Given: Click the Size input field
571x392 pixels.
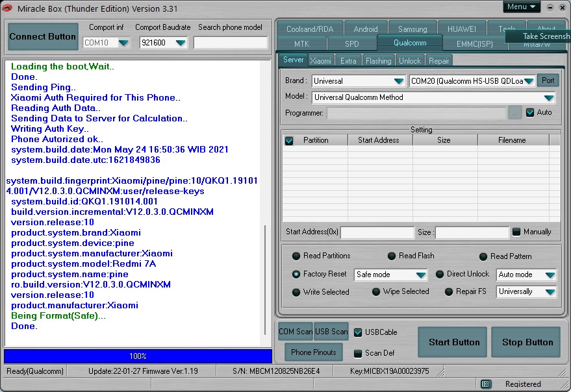Looking at the screenshot, I should coord(472,232).
